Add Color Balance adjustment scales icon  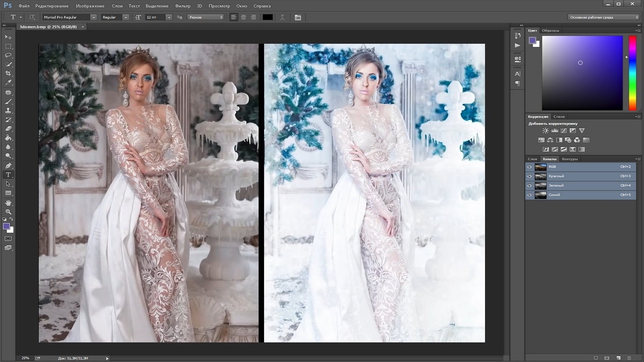(x=550, y=140)
